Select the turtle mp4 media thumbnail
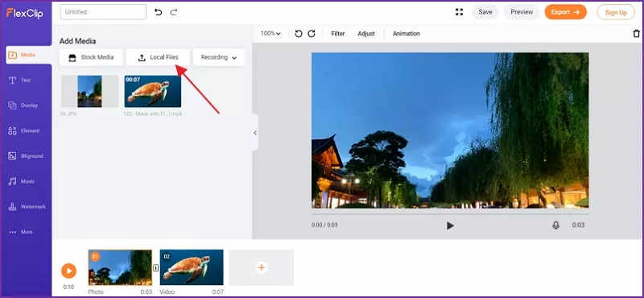 (153, 91)
